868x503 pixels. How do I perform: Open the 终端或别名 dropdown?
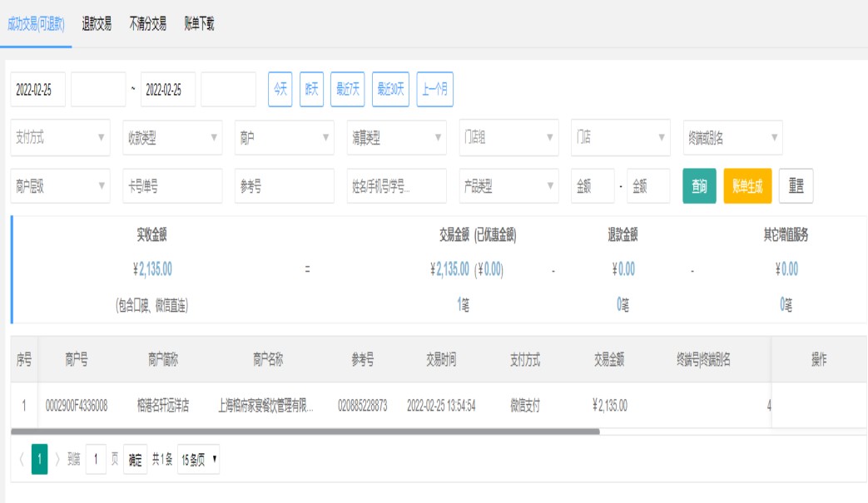(732, 138)
